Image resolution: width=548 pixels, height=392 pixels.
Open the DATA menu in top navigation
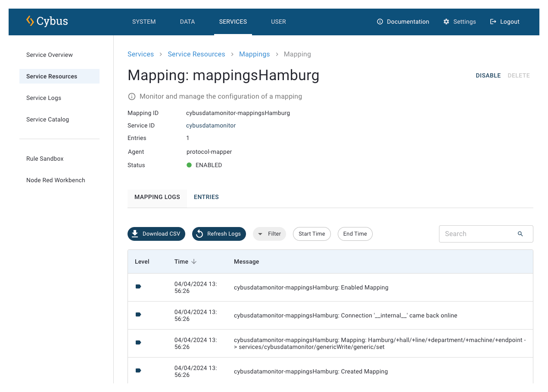coord(187,22)
